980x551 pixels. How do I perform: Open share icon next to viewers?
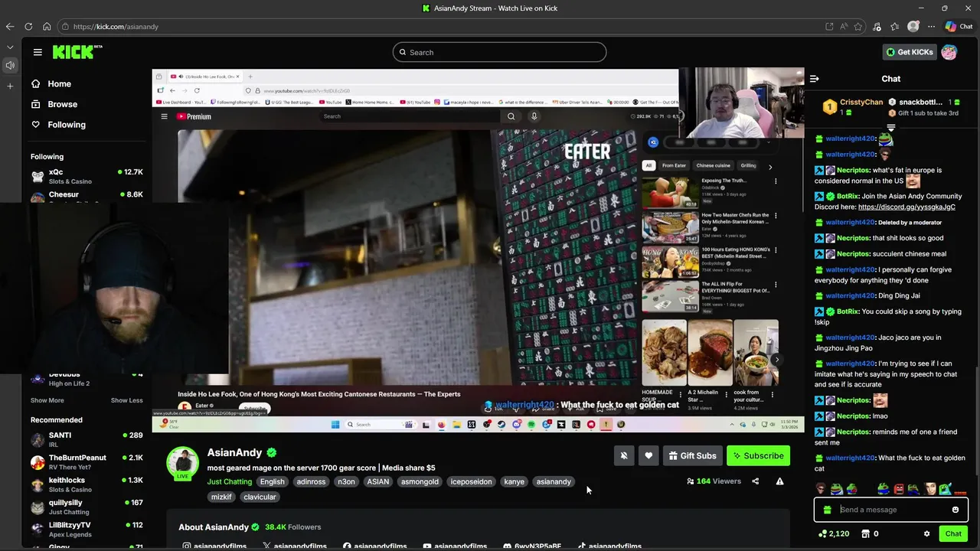[755, 481]
